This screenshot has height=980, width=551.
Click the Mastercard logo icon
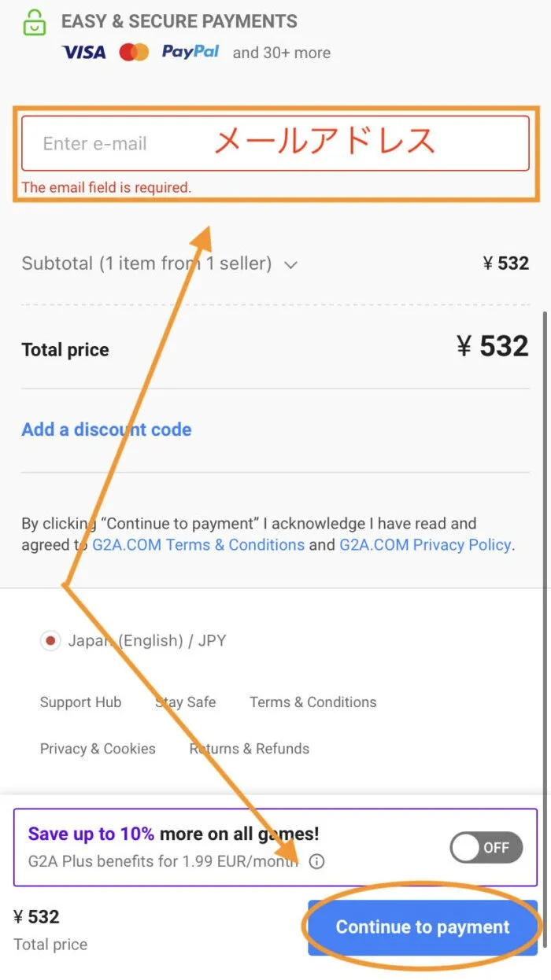[134, 53]
